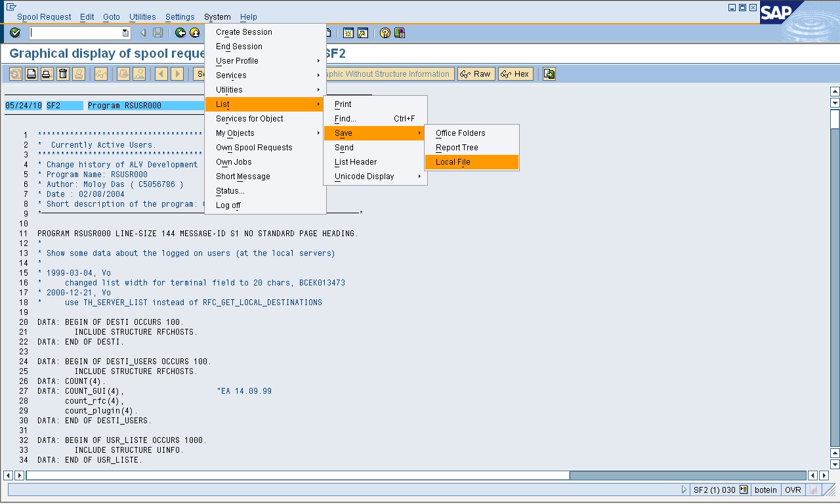Click the status bar expand triangle
The image size is (840, 504).
[684, 490]
